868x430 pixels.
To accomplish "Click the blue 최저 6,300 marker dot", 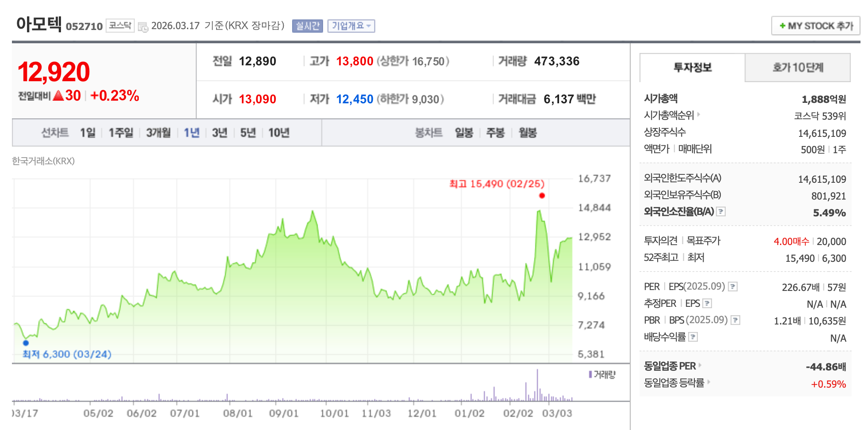I will pos(26,343).
